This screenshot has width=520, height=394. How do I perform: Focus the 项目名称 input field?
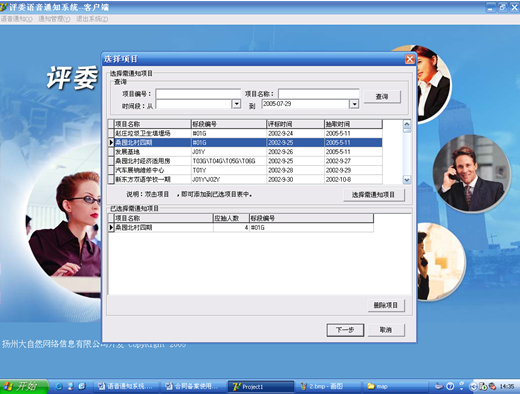pyautogui.click(x=319, y=94)
